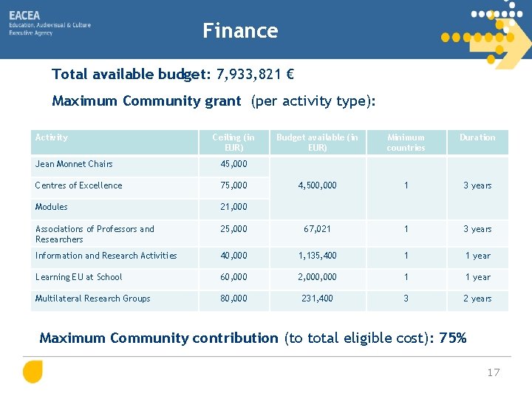Screen dimensions: 532x399
Task: Click the EACEA logo text
Action: (24, 16)
